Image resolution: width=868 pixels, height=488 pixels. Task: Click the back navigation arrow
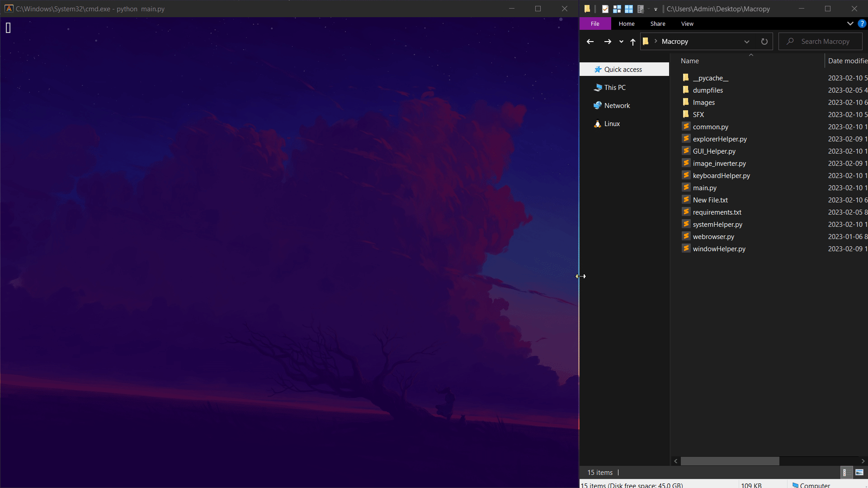click(590, 41)
